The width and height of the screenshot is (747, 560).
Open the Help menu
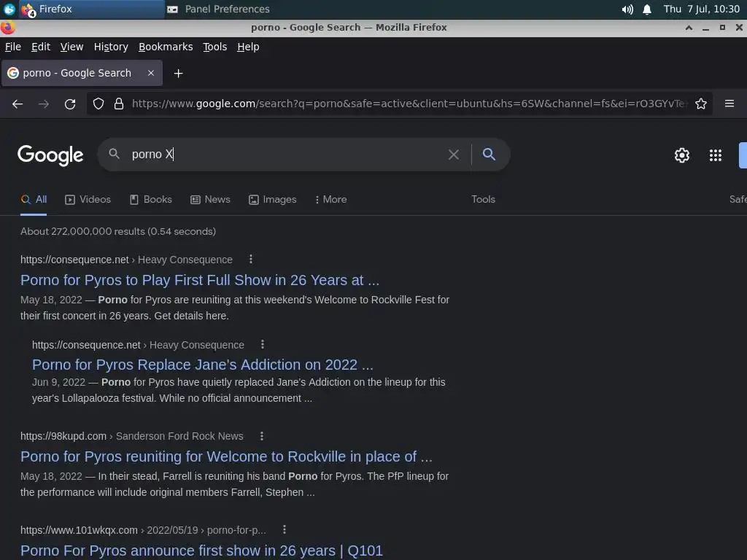click(x=248, y=47)
